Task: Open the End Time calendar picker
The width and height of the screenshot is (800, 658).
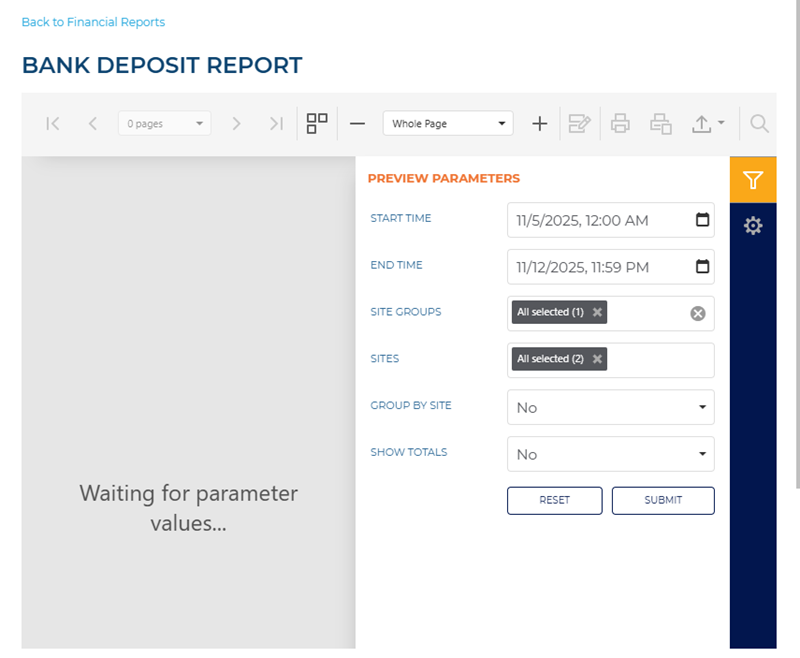Action: [x=702, y=267]
